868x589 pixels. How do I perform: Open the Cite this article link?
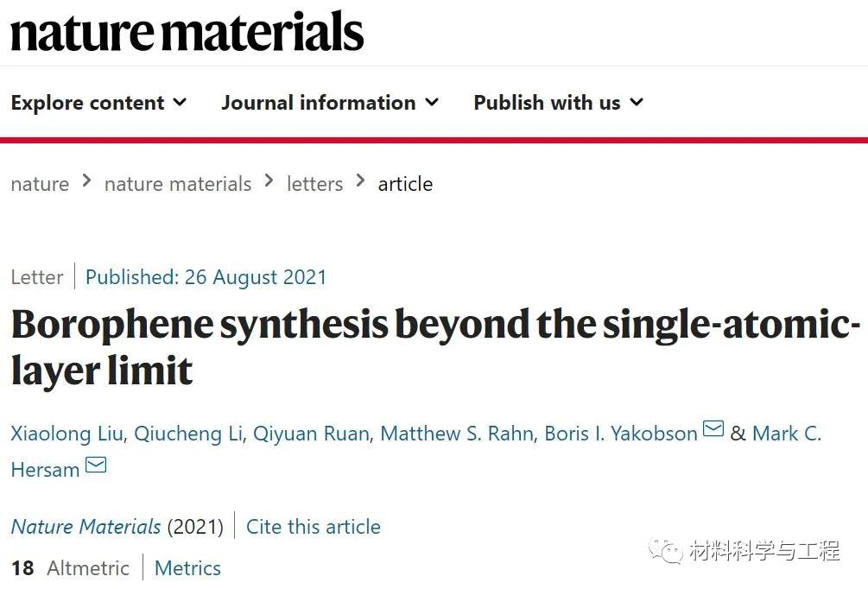pyautogui.click(x=314, y=526)
